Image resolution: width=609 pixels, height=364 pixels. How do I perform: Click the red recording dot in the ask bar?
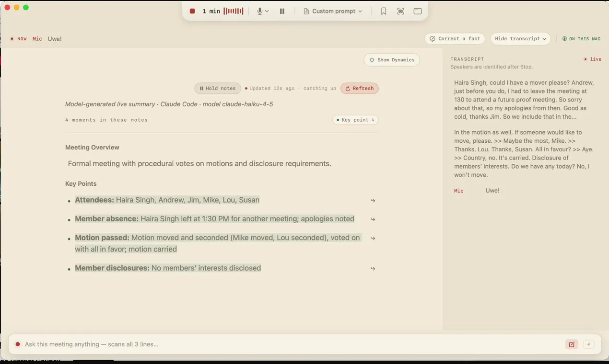(x=18, y=344)
